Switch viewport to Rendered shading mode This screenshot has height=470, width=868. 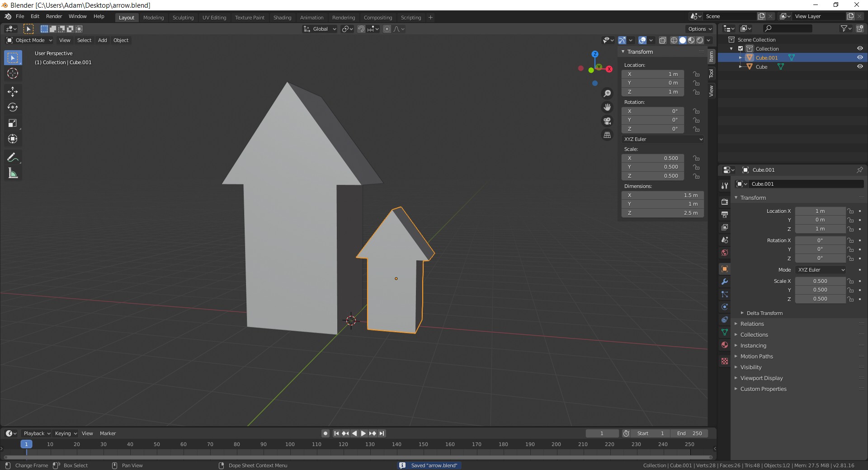point(700,40)
